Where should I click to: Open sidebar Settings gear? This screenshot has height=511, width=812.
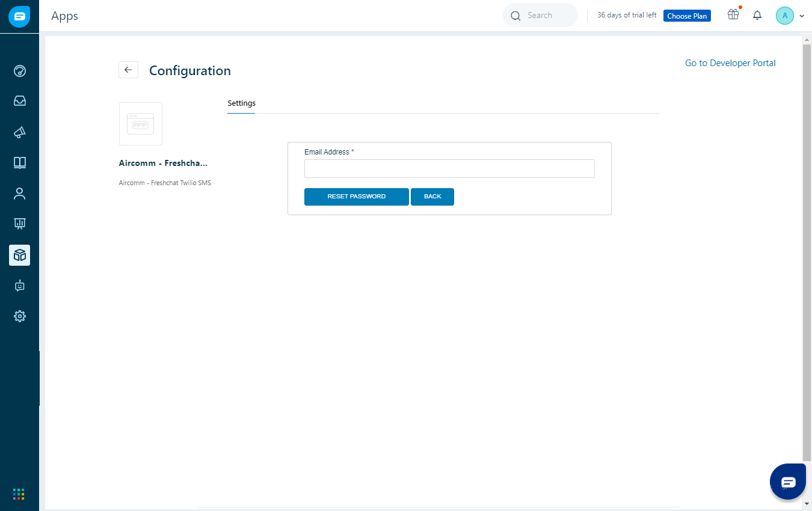click(x=20, y=316)
